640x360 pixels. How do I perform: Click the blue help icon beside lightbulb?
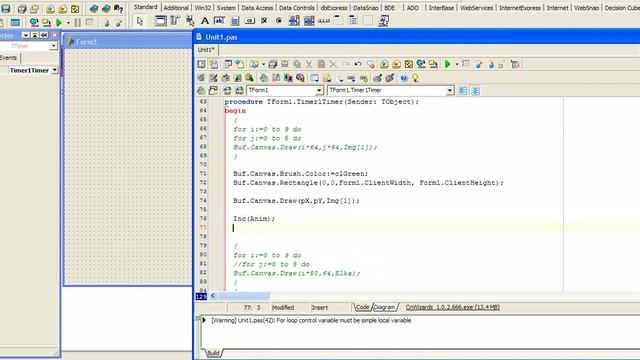click(x=404, y=78)
